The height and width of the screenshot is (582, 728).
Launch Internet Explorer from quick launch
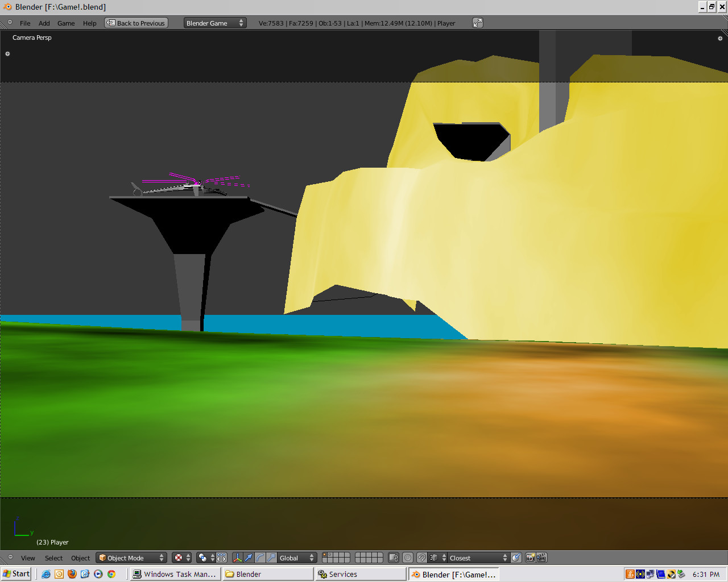coord(46,574)
